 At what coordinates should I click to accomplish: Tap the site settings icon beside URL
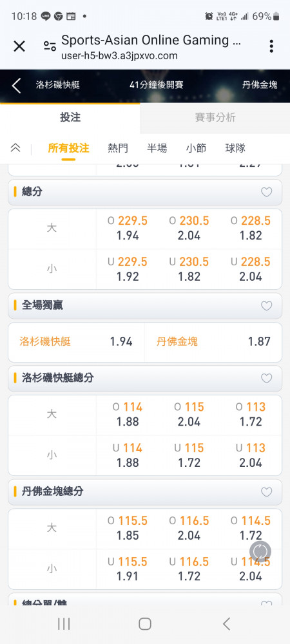coord(50,46)
